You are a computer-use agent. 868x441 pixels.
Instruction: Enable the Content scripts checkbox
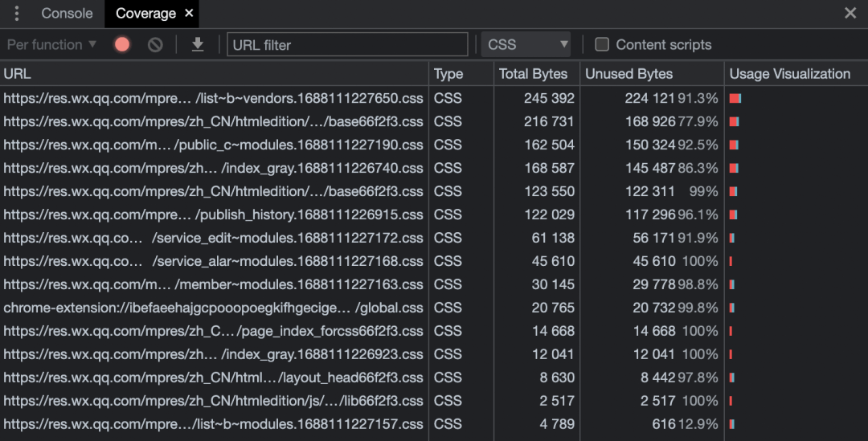click(601, 45)
